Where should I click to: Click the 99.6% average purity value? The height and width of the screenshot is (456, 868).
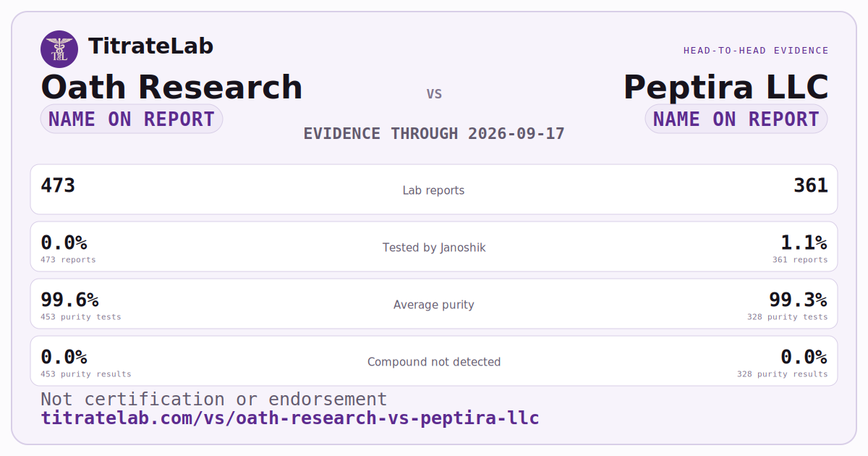coord(69,300)
